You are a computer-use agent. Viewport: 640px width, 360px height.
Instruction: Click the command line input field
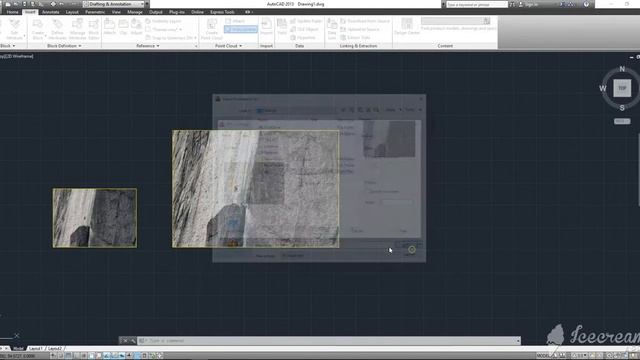[x=329, y=340]
